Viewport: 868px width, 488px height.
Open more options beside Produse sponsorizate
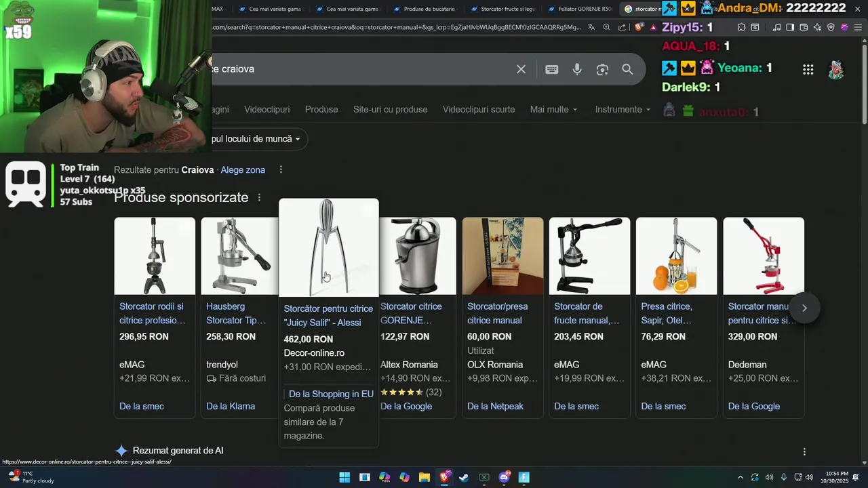[259, 197]
